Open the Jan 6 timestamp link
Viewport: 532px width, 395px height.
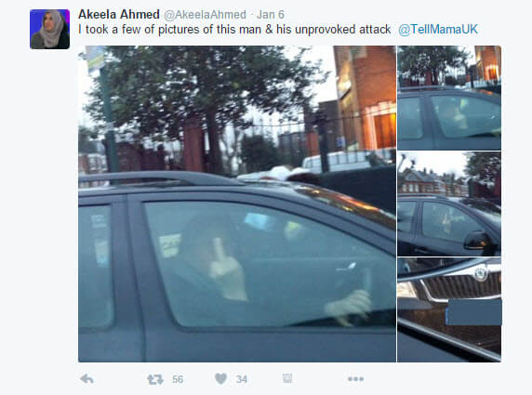(271, 15)
